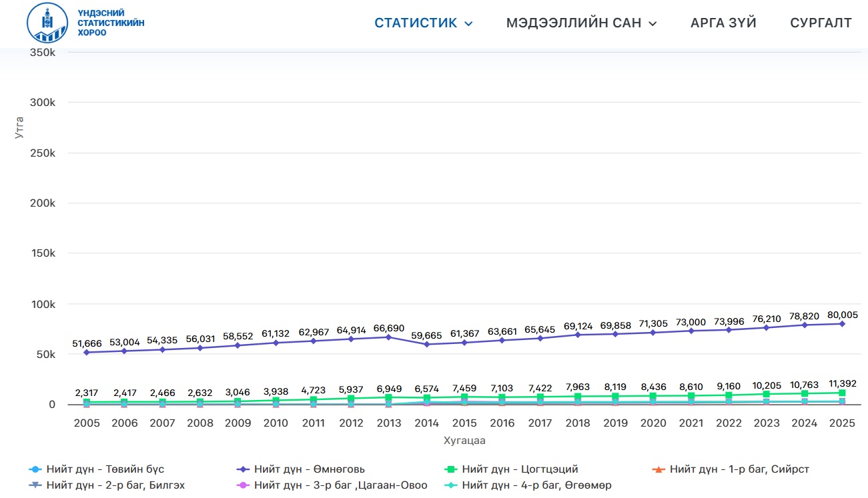Image resolution: width=868 pixels, height=498 pixels.
Task: Toggle the 3-р баг, Цагаан-Овоо legend marker
Action: pos(244,485)
